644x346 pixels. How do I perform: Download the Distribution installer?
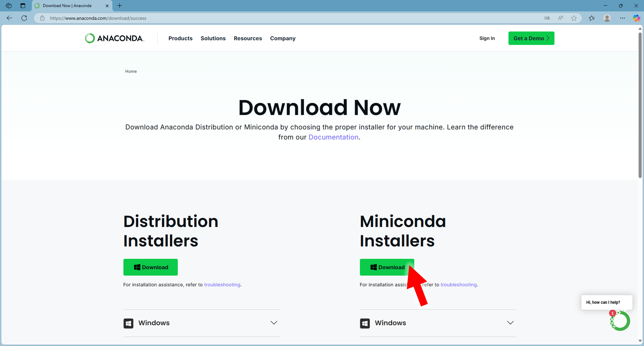coord(150,267)
